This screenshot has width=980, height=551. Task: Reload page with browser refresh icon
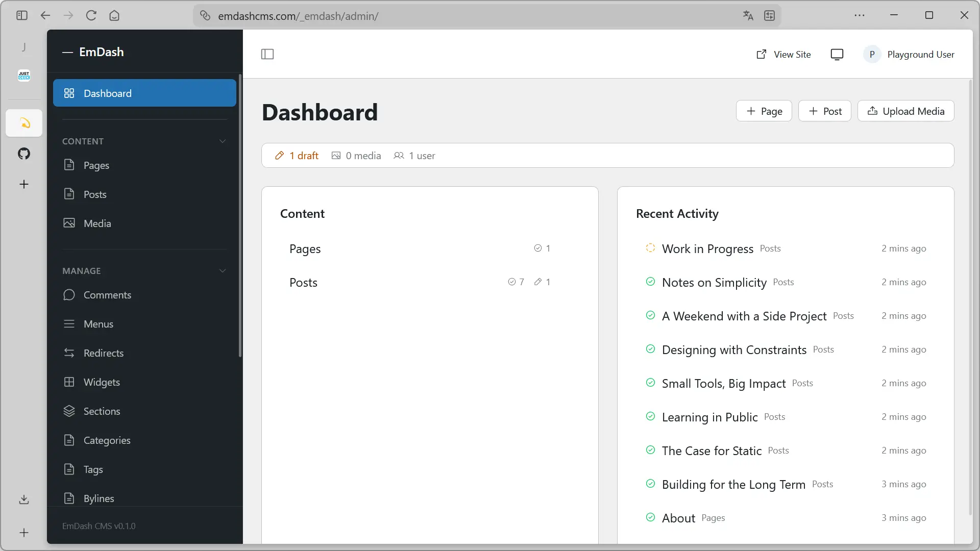click(x=91, y=16)
